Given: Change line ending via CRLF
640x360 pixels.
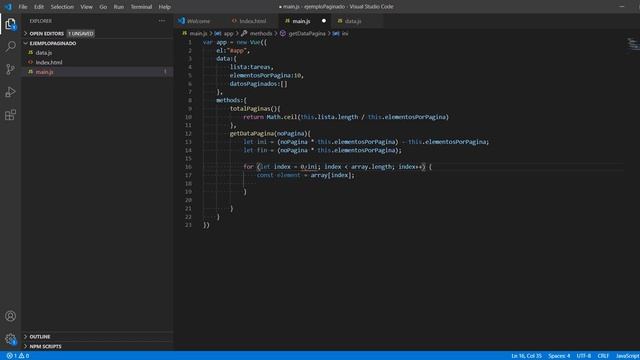Looking at the screenshot, I should coord(603,356).
